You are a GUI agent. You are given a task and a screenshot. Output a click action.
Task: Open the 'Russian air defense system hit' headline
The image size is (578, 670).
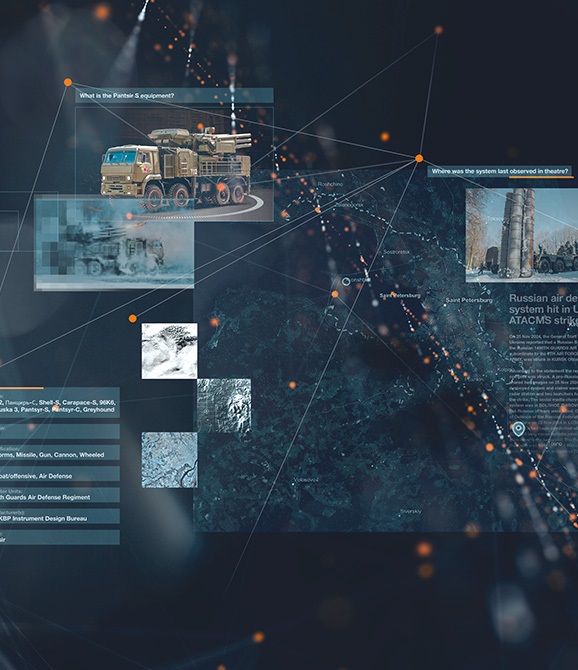[543, 309]
